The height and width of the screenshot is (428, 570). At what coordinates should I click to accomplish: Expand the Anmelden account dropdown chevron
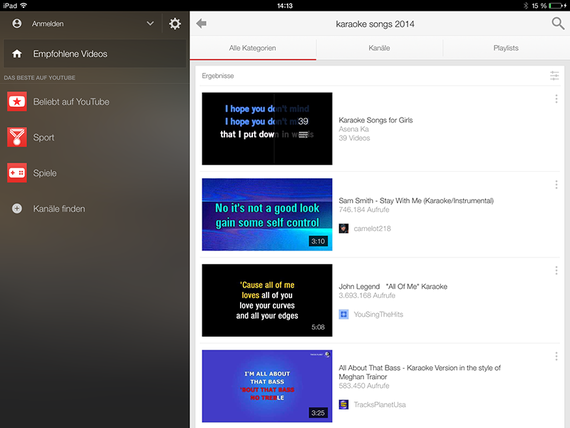[x=150, y=23]
